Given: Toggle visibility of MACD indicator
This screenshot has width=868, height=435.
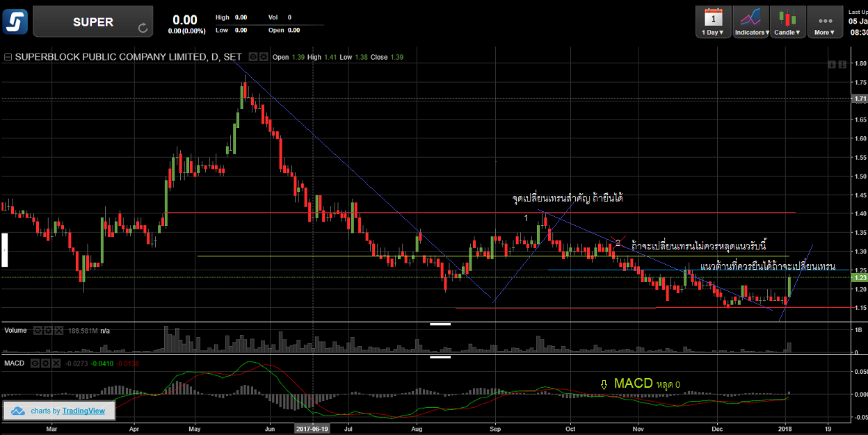Looking at the screenshot, I should click(35, 363).
